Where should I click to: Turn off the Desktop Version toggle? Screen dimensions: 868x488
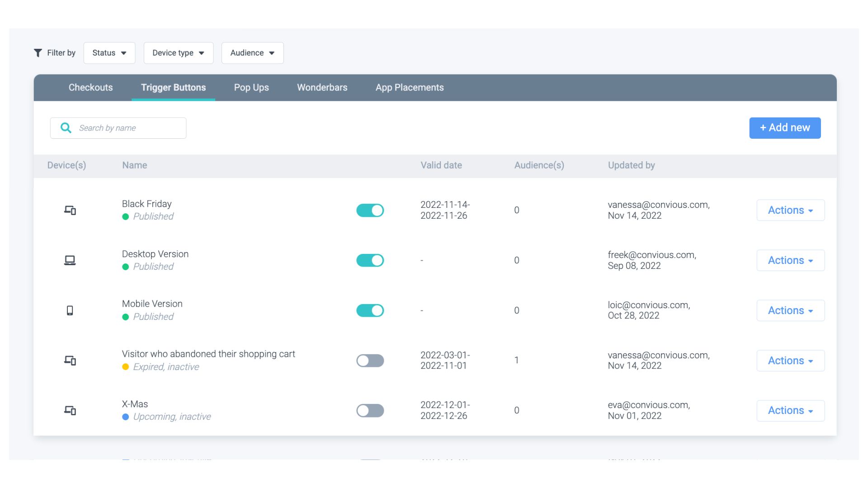tap(370, 260)
